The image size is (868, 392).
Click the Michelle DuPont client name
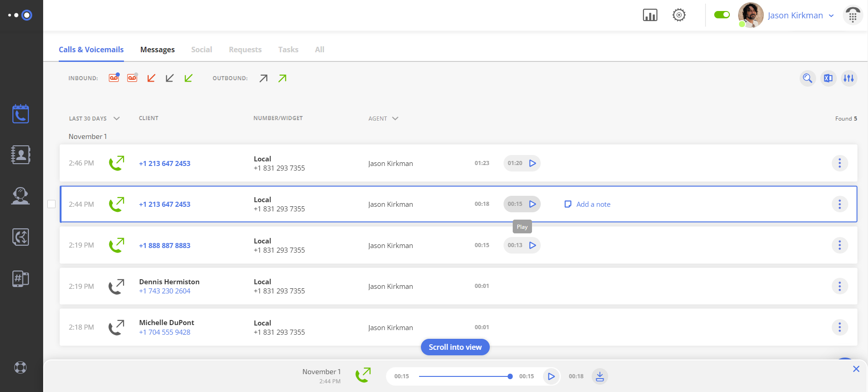pyautogui.click(x=167, y=323)
